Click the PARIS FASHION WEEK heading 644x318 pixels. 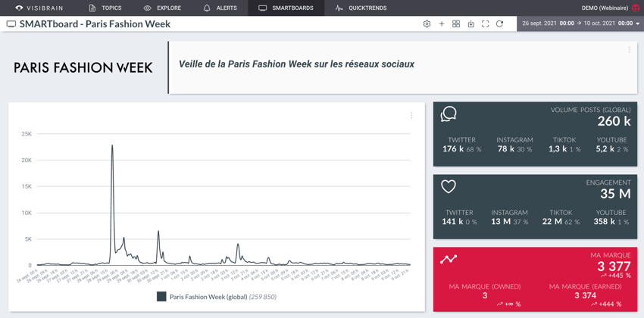pyautogui.click(x=83, y=67)
